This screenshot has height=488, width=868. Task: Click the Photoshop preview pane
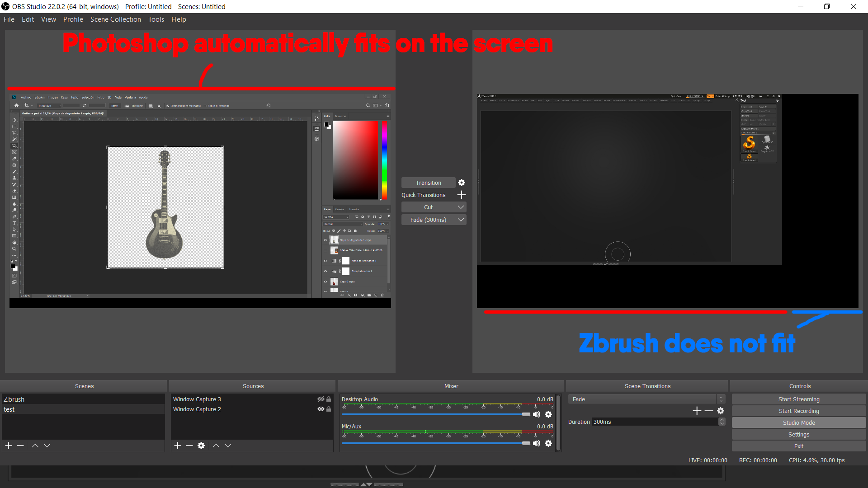click(200, 201)
